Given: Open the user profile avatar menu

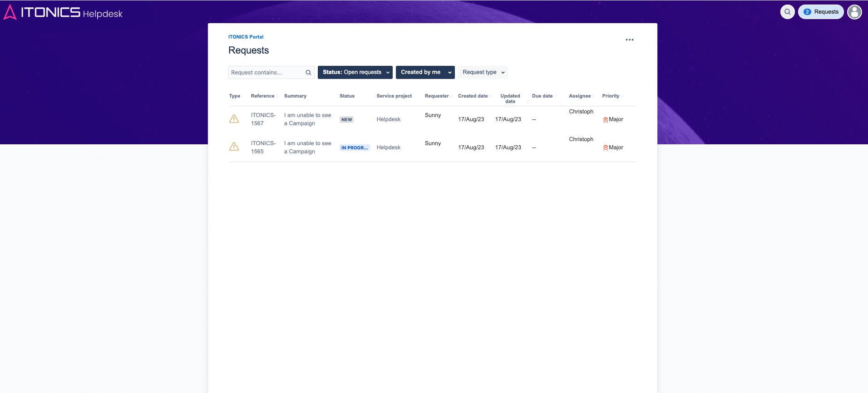Looking at the screenshot, I should pos(854,12).
